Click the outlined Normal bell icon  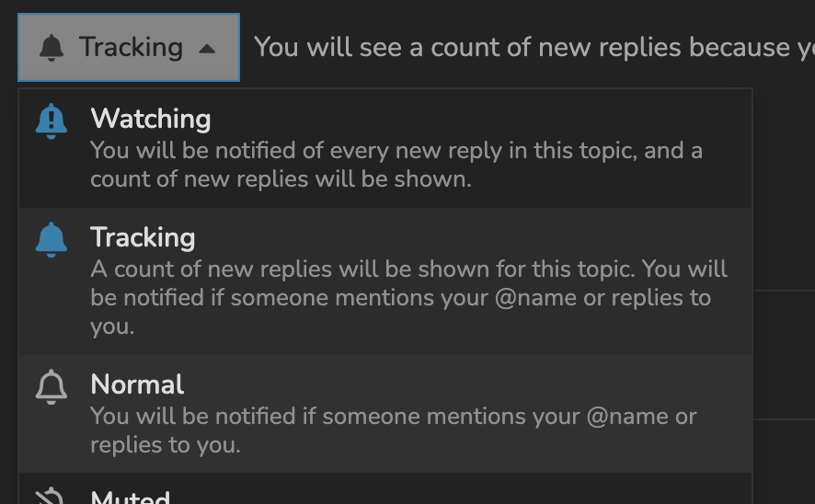point(52,386)
